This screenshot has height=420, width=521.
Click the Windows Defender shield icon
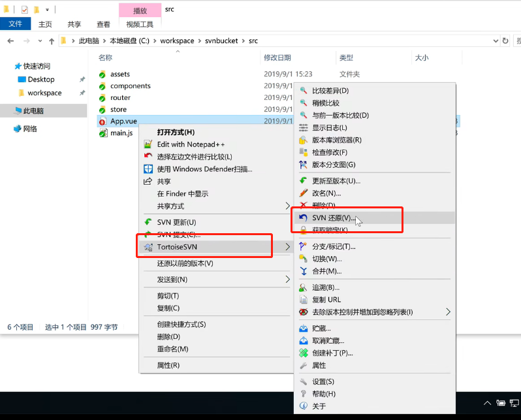point(148,169)
